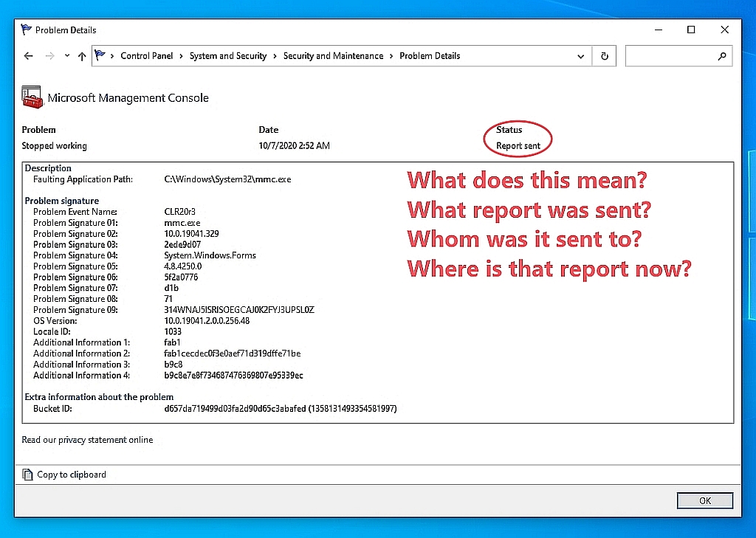
Task: Click the date 10/7/2020 2:52 AM
Action: tap(294, 145)
